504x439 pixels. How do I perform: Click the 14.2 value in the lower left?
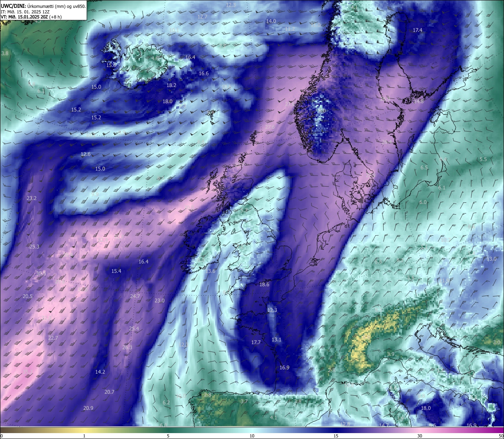tap(100, 372)
